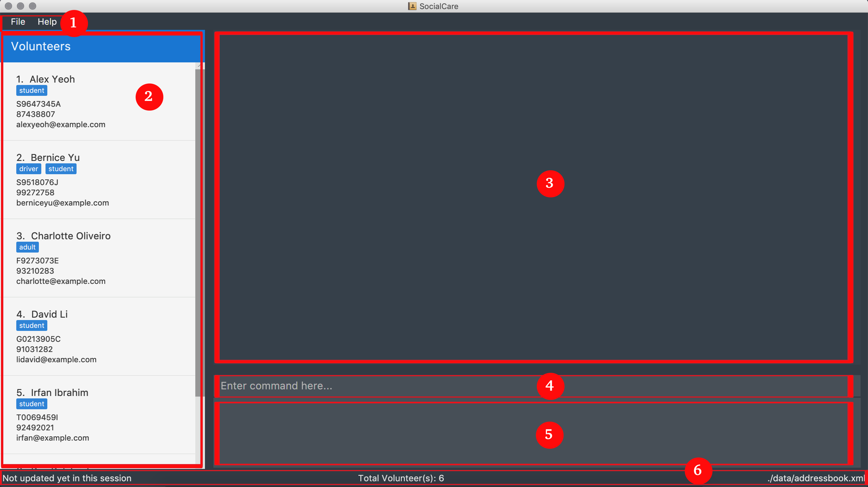Click the email charlotte@example.com
Screen dimensions: 868x487
pos(61,281)
